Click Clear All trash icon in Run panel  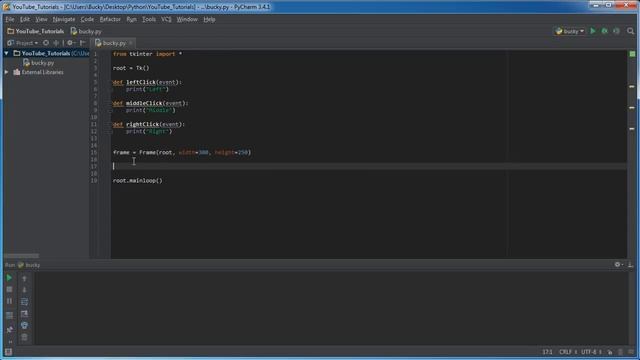(x=24, y=337)
